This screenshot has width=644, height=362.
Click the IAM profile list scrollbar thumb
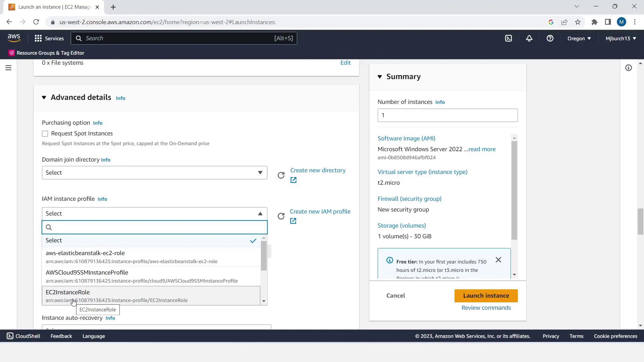(x=264, y=255)
